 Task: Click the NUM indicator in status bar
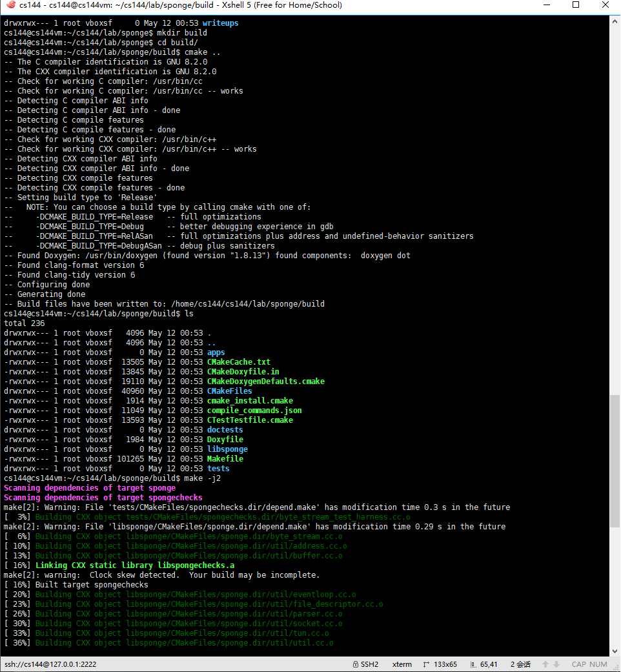(x=598, y=664)
